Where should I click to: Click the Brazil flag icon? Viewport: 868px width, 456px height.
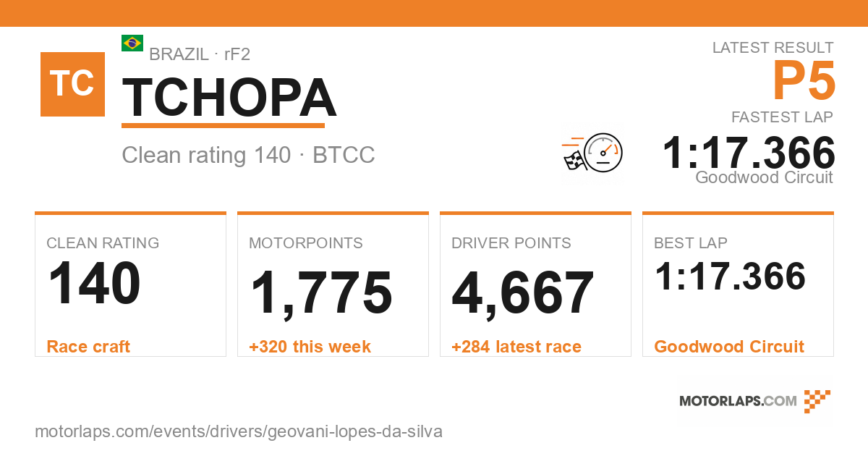coord(132,43)
